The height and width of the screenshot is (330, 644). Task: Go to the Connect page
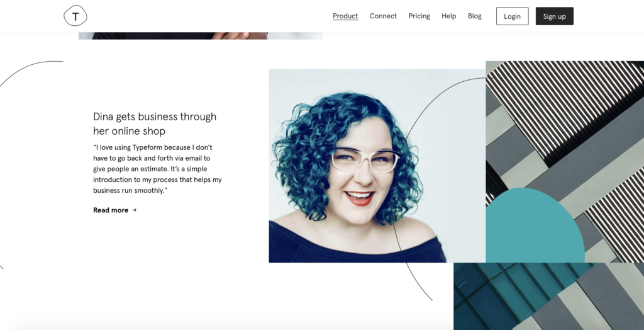pyautogui.click(x=383, y=16)
